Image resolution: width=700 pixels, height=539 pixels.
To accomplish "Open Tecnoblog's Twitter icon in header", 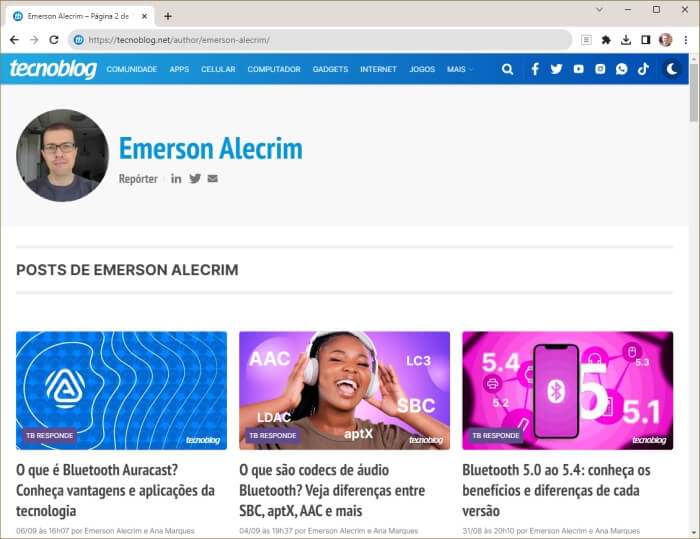I will click(x=556, y=69).
